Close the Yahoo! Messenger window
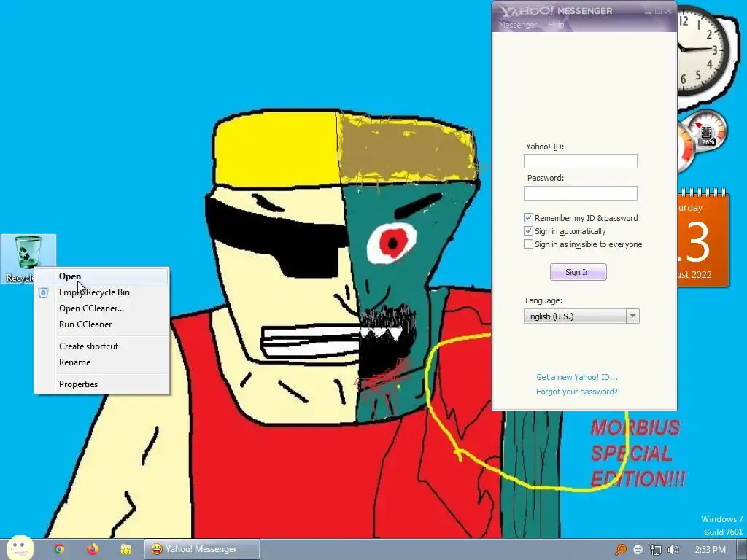Image resolution: width=747 pixels, height=560 pixels. point(669,11)
